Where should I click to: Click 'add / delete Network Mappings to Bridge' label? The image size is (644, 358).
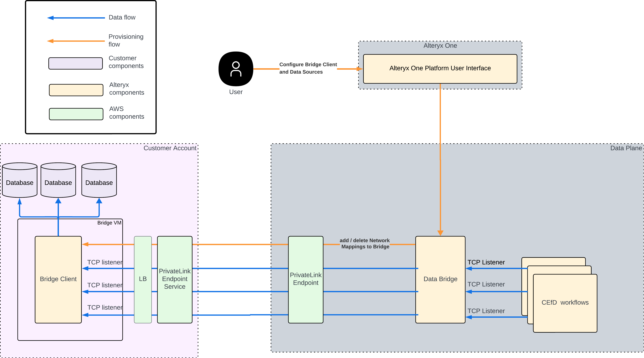point(365,244)
